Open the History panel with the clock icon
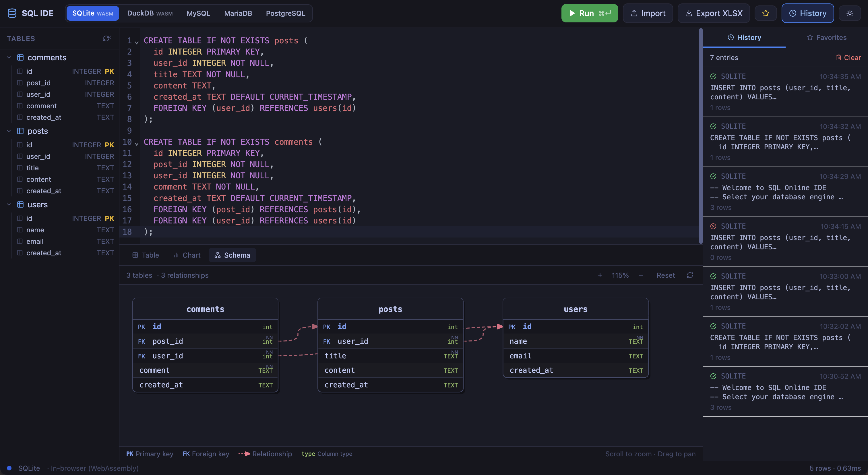The width and height of the screenshot is (868, 475). (x=808, y=13)
